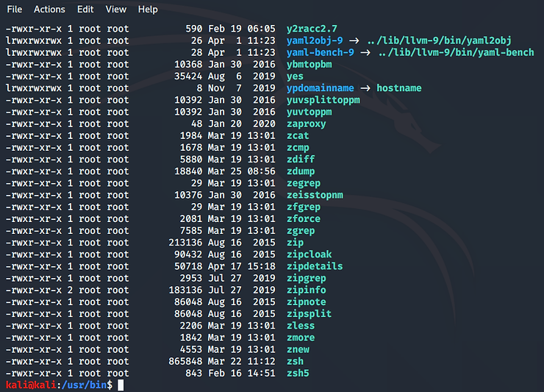Place cursor at the terminal prompt cursor block
The height and width of the screenshot is (392, 544).
coord(121,385)
